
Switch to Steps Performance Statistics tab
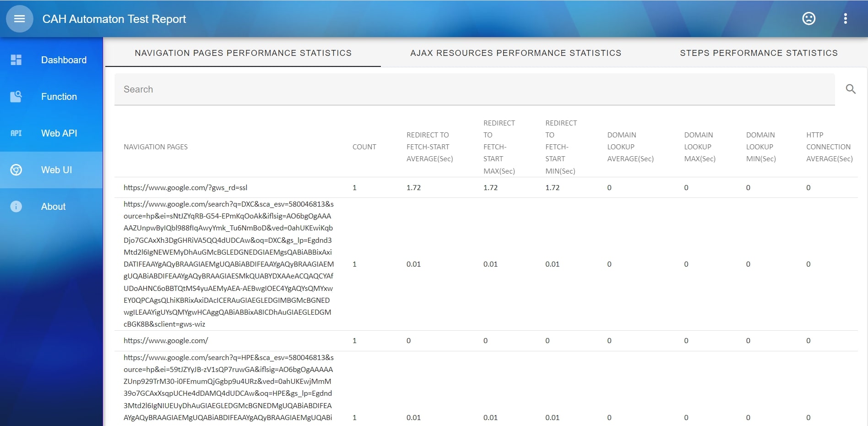pos(759,53)
